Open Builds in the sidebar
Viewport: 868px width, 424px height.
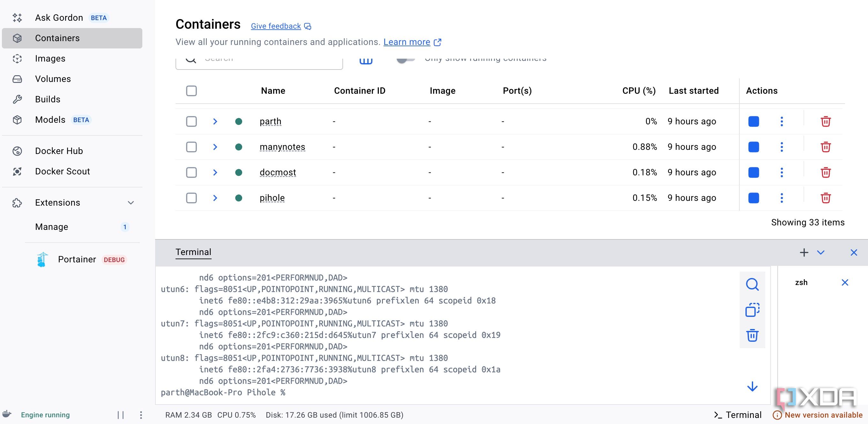72,99
